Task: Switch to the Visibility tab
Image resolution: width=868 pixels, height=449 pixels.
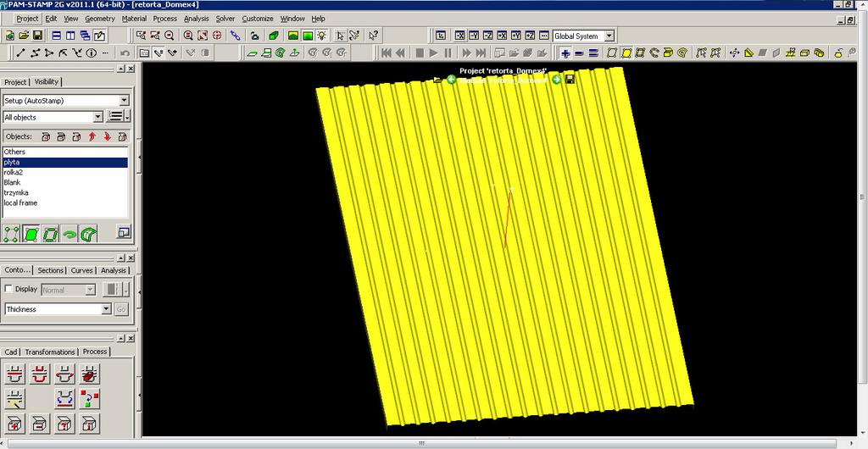Action: [47, 81]
